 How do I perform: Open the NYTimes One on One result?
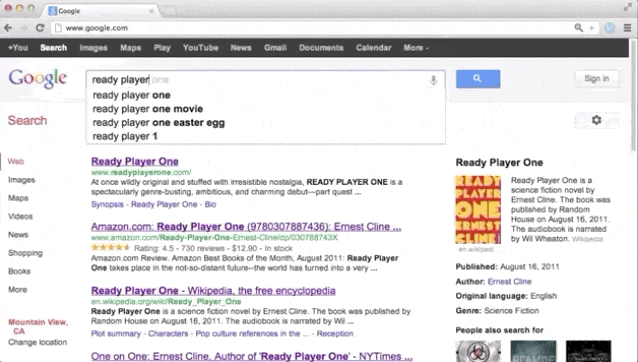[x=251, y=356]
